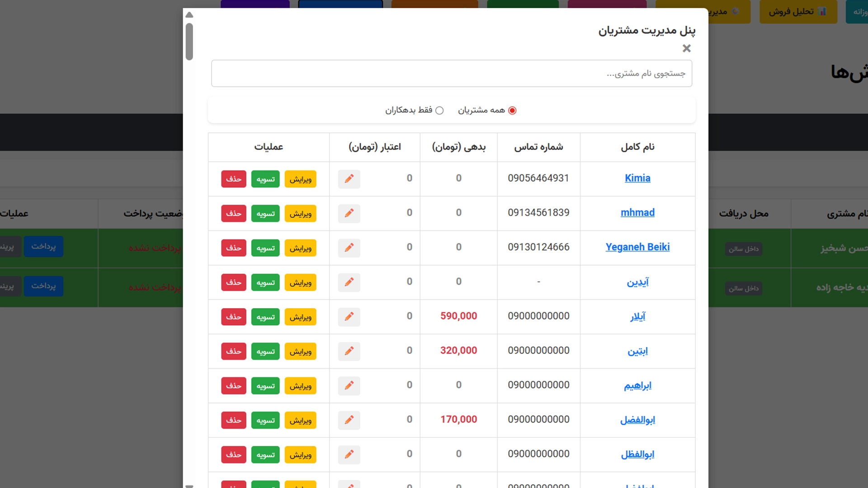
Task: Click the credit pencil icon for ابوالفضل
Action: (x=349, y=420)
